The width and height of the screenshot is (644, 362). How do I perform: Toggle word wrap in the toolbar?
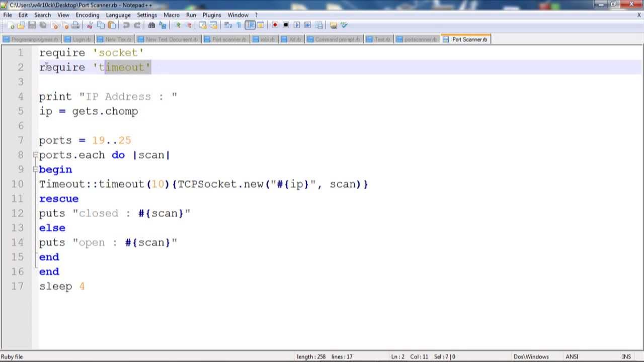(x=228, y=25)
